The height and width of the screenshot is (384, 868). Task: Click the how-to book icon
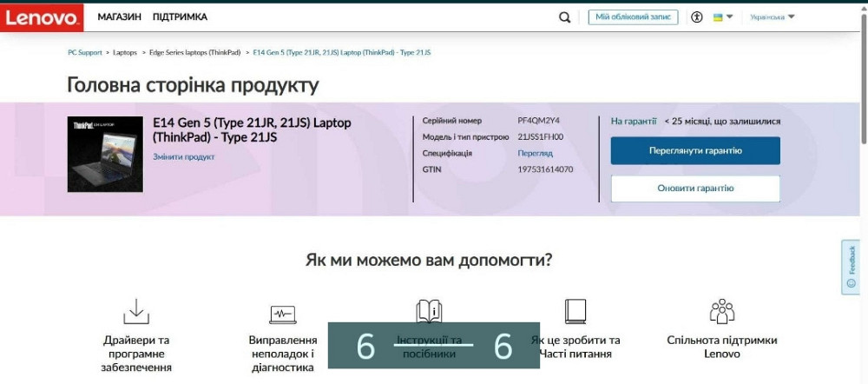point(575,311)
